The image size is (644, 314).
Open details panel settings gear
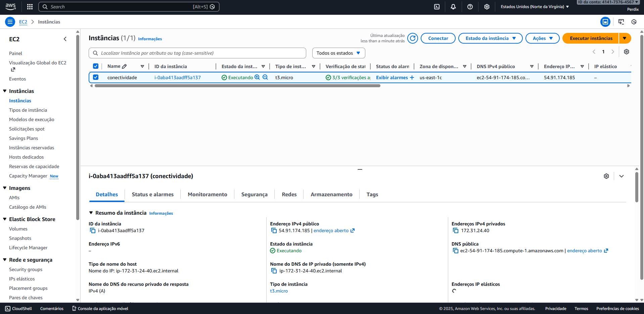(x=606, y=176)
